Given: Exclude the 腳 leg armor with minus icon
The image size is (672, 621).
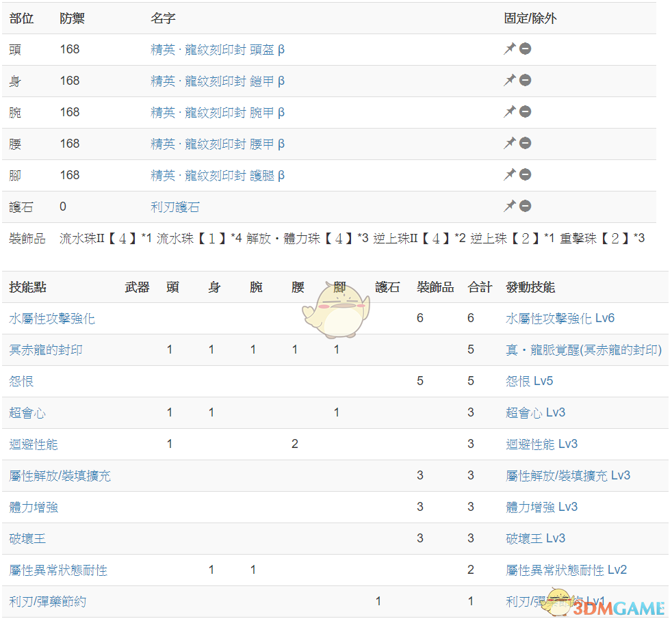Looking at the screenshot, I should [525, 175].
